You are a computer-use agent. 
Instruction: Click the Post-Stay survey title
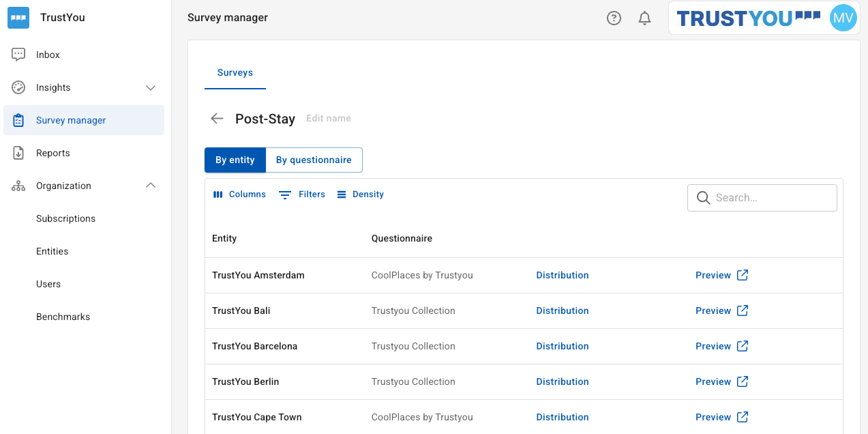click(265, 119)
